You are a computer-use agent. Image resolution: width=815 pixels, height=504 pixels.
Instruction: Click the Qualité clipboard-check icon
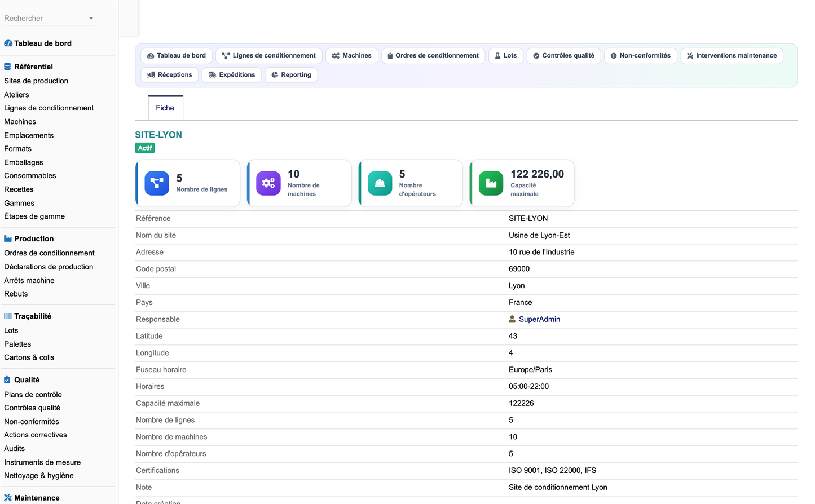point(7,380)
